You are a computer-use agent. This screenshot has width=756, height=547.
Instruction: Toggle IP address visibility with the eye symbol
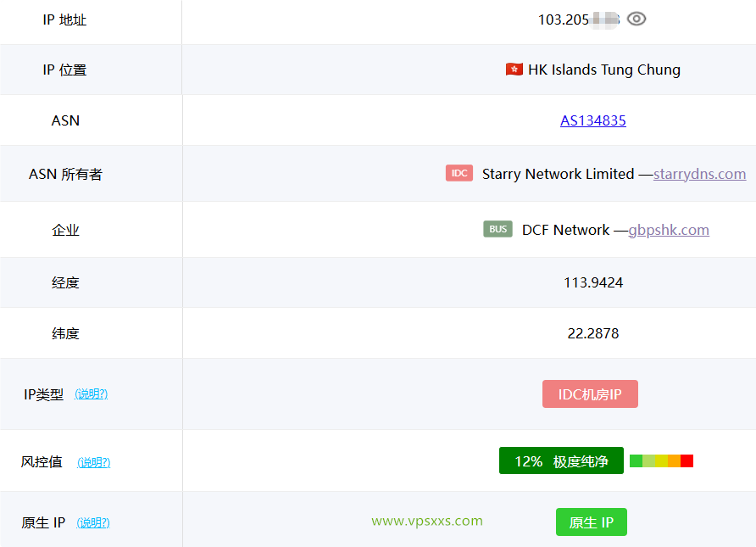tap(636, 19)
